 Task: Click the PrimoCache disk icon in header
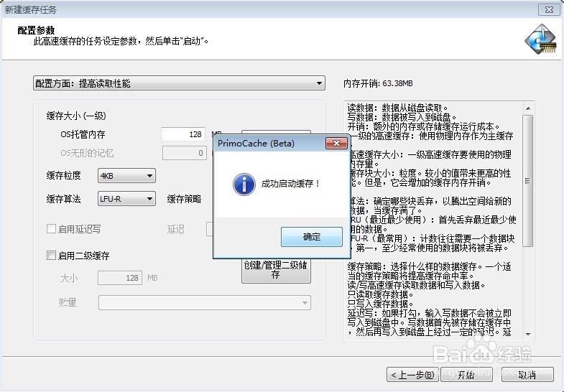[x=541, y=39]
